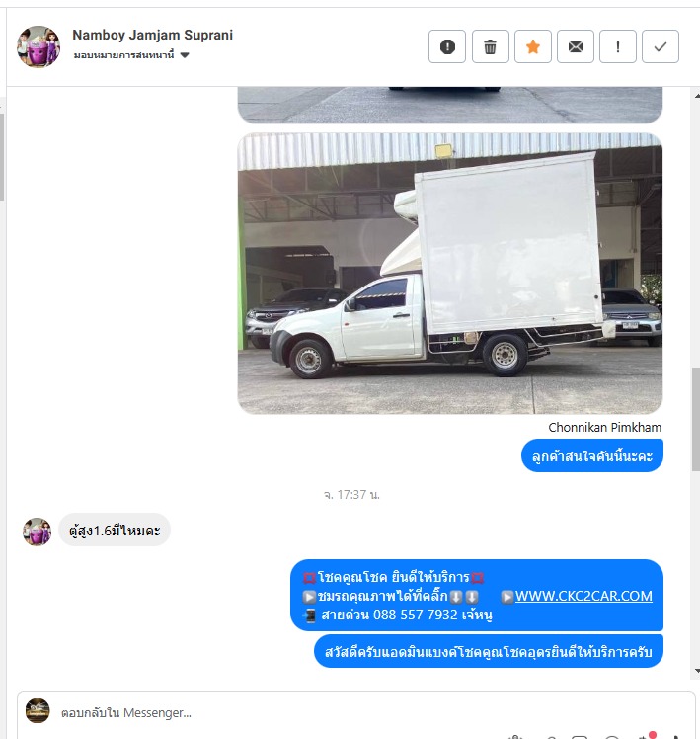
Task: Click the Namboy Jamjam Suprani name
Action: (153, 35)
